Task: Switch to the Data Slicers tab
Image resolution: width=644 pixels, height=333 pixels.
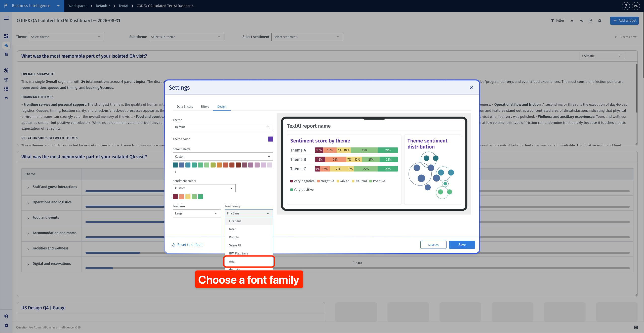Action: click(x=185, y=107)
